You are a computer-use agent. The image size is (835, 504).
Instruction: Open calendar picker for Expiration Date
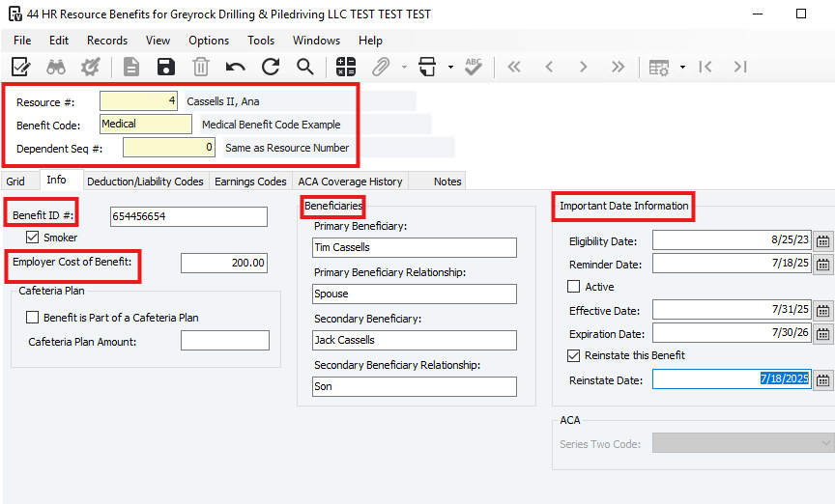tap(822, 334)
